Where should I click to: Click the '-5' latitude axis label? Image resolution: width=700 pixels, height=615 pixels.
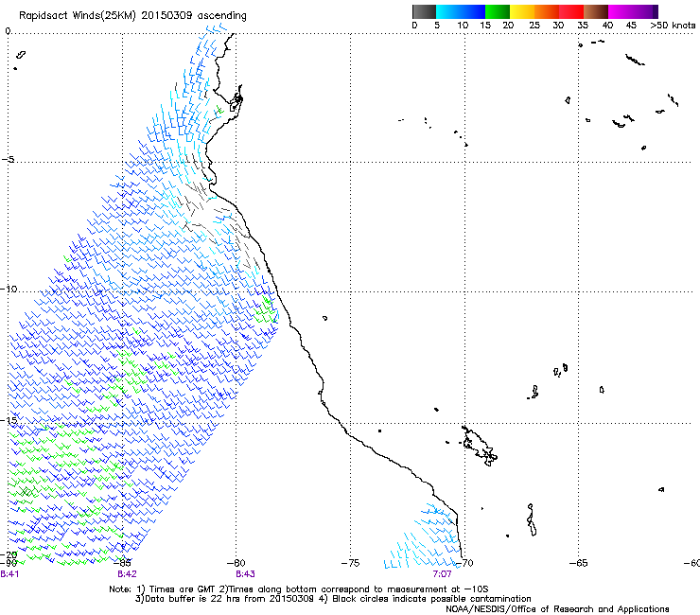coord(9,160)
